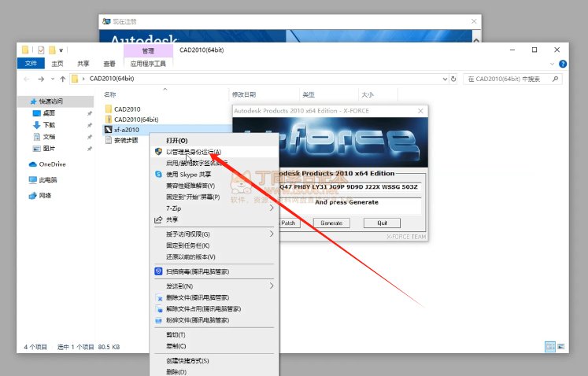Go forward with the forward arrow
588x376 pixels.
[x=41, y=79]
